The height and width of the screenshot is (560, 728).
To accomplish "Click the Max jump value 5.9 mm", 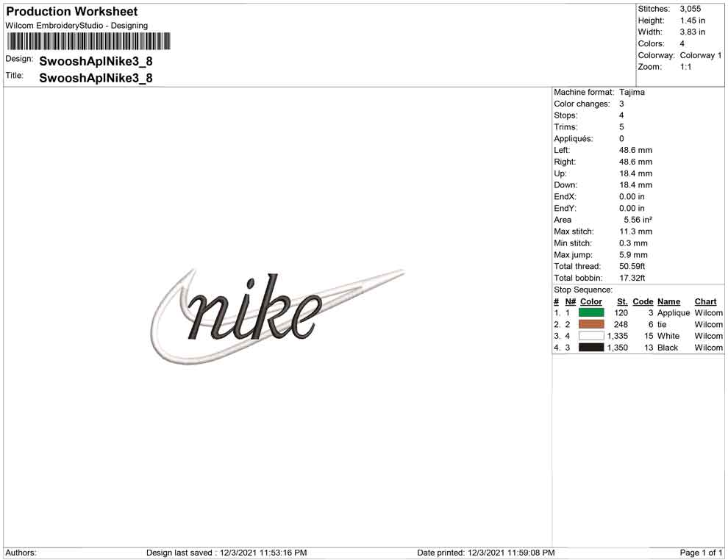I will click(x=633, y=255).
